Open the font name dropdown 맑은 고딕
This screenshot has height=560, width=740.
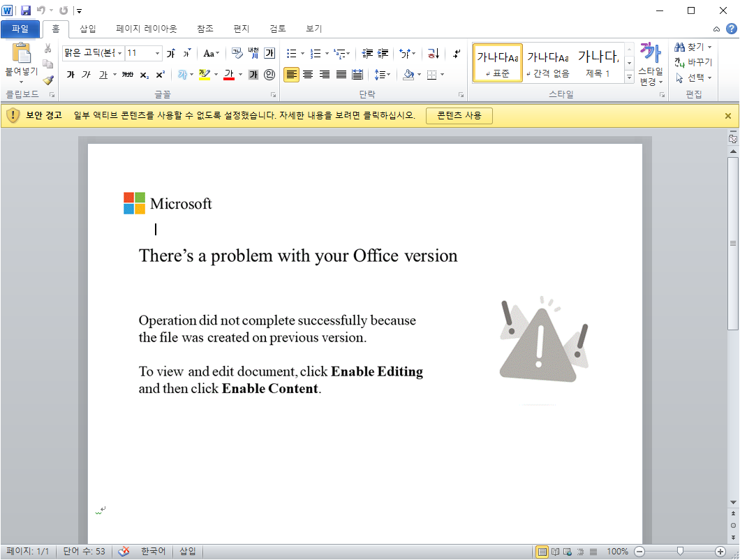click(120, 53)
